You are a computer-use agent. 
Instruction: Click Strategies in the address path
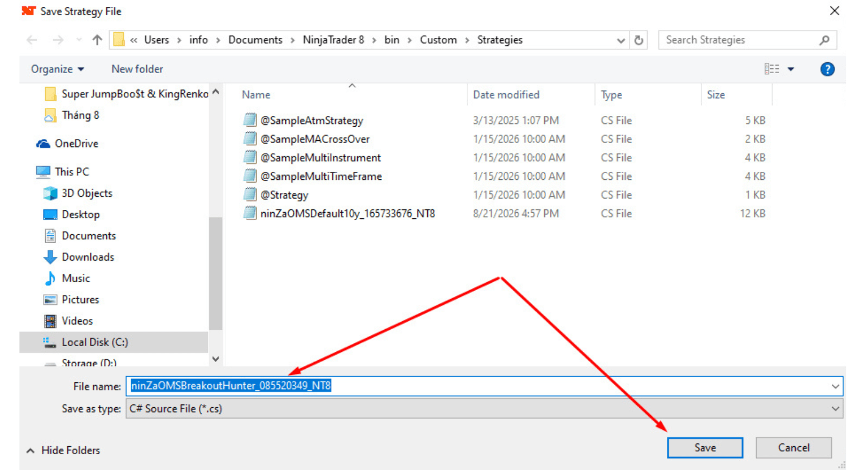[500, 40]
